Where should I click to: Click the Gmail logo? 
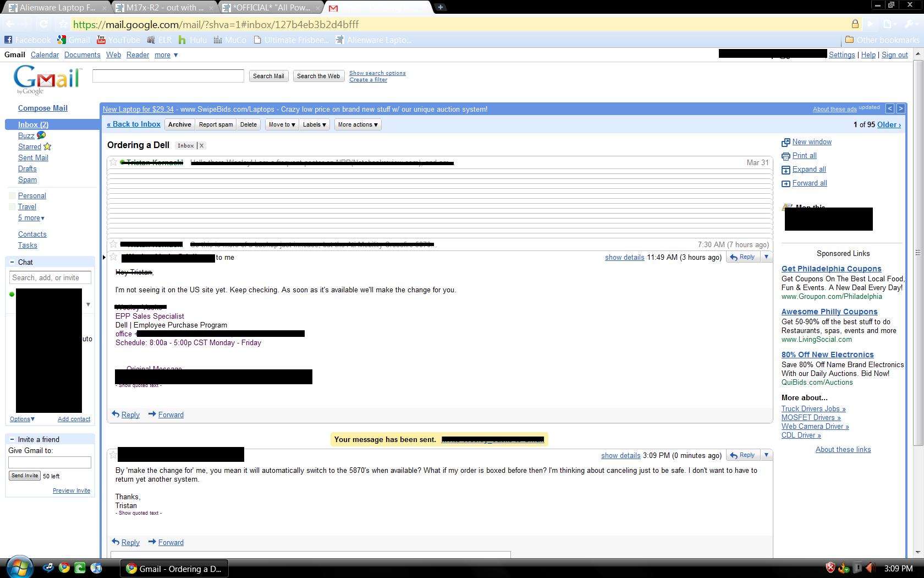point(47,80)
